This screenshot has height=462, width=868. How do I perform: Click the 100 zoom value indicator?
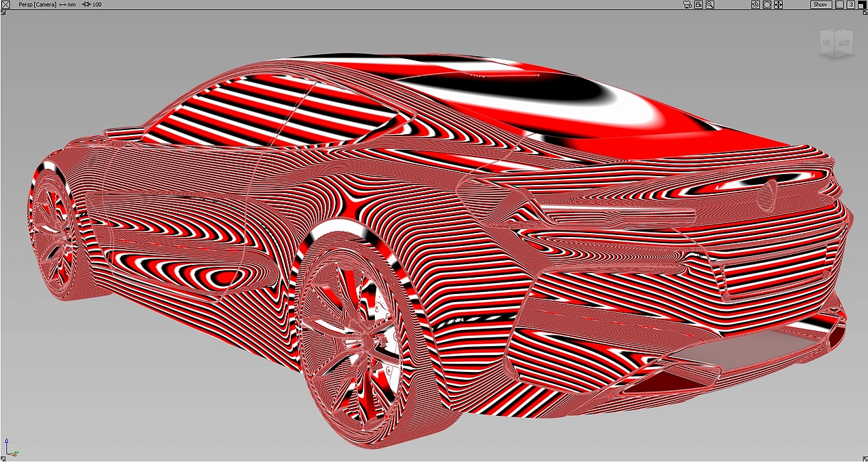click(96, 5)
